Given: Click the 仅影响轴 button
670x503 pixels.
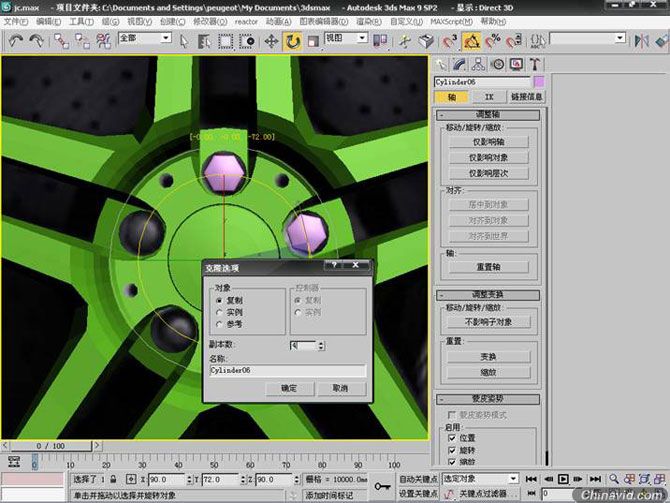Looking at the screenshot, I should coord(488,142).
